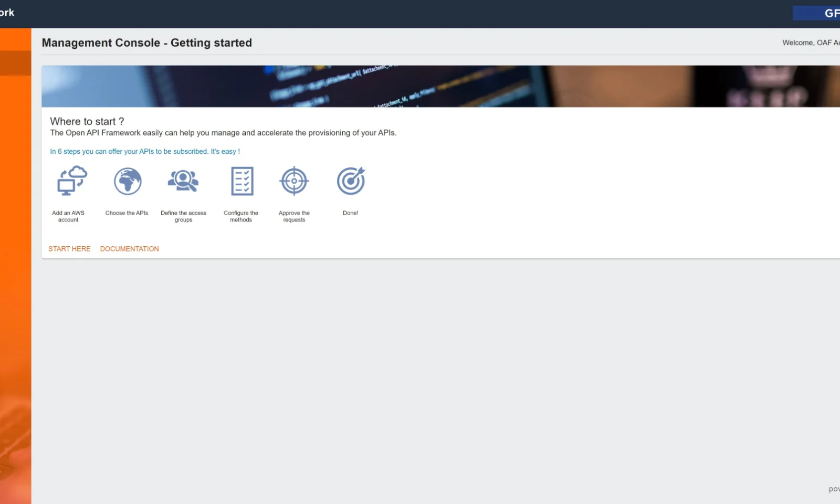Viewport: 840px width, 504px height.
Task: Click the "powered by" text at bottom right
Action: point(835,488)
